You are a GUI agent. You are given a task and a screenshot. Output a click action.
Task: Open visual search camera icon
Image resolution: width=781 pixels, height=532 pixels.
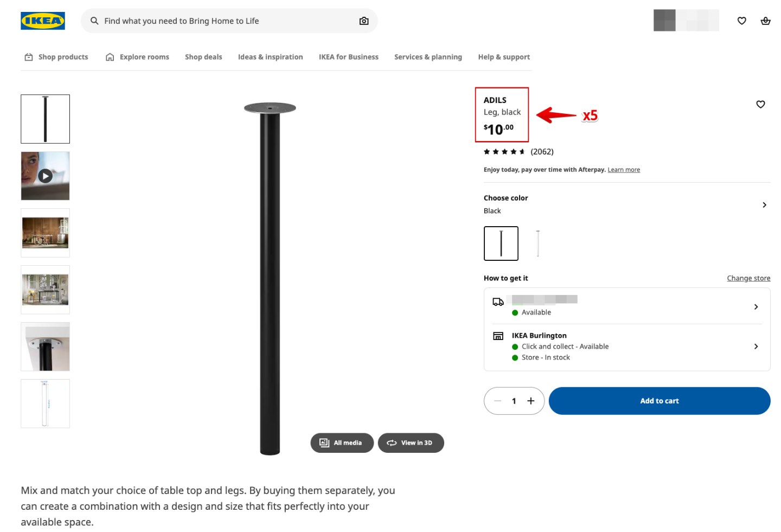point(364,21)
